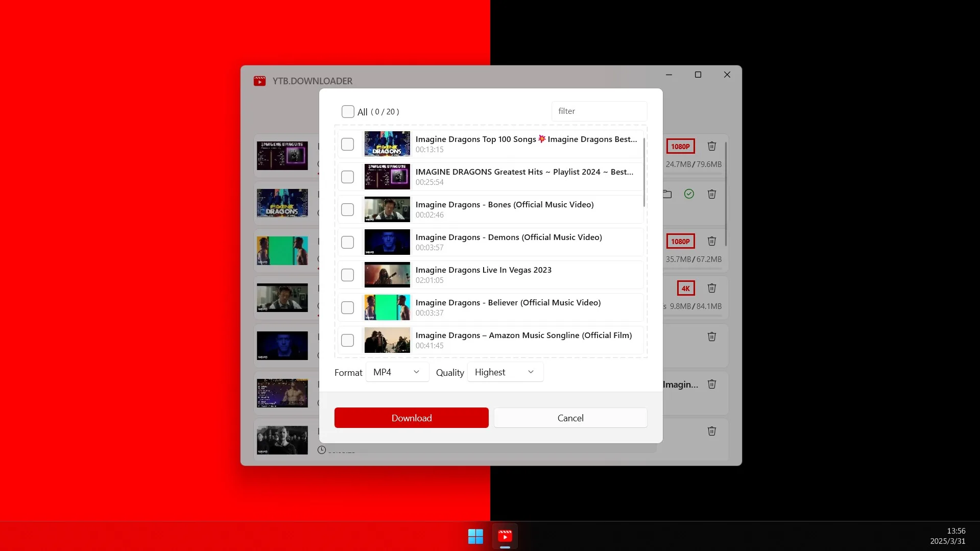Click the Demons video thumbnail in dialog
This screenshot has height=551, width=980.
click(x=387, y=242)
